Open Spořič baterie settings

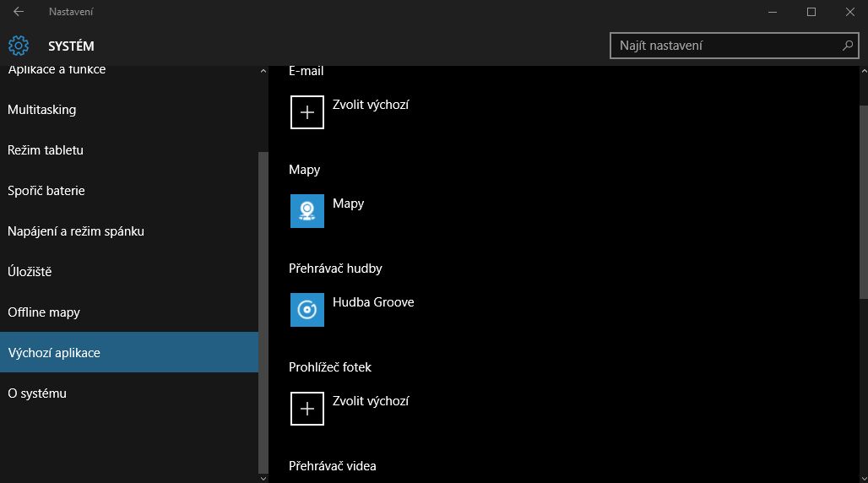(x=46, y=191)
